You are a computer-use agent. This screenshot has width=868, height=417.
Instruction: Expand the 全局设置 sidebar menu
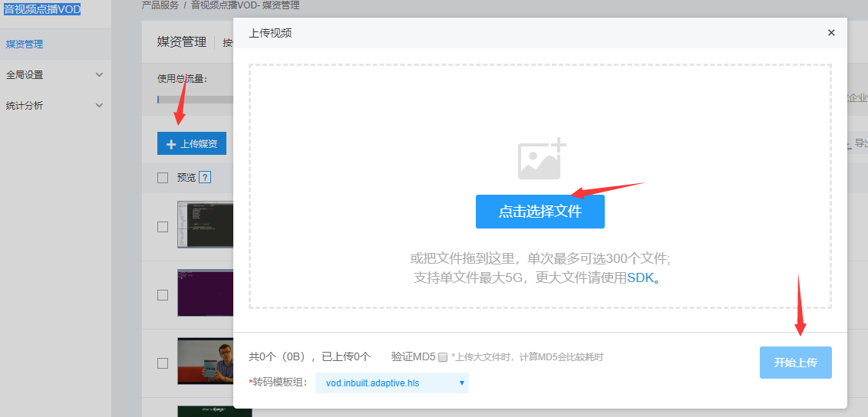pos(55,74)
